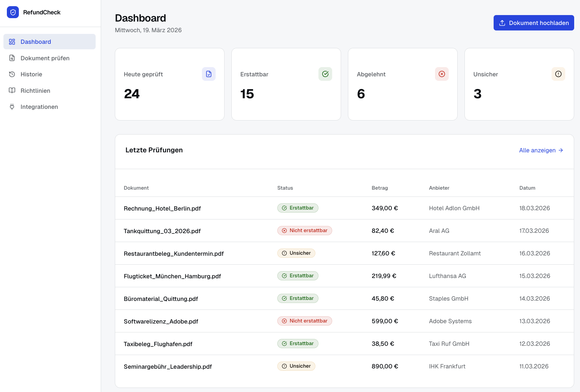Click the red X icon on Abgelehnt card

point(442,74)
